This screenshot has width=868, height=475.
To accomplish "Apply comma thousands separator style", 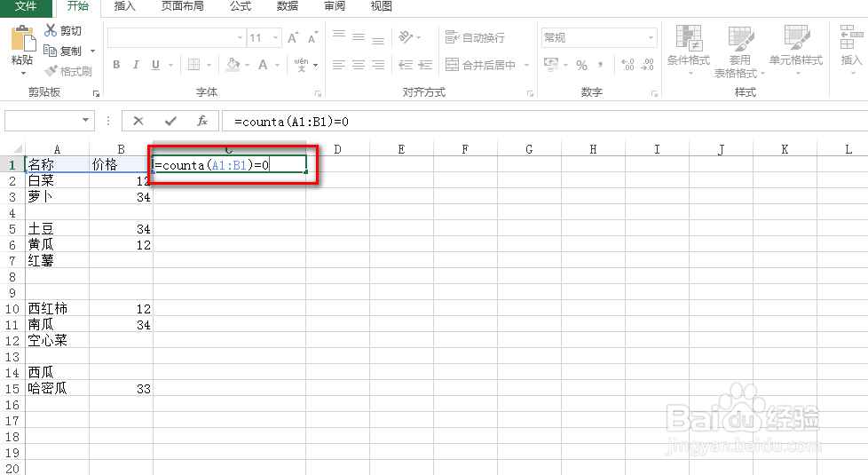I will (601, 65).
